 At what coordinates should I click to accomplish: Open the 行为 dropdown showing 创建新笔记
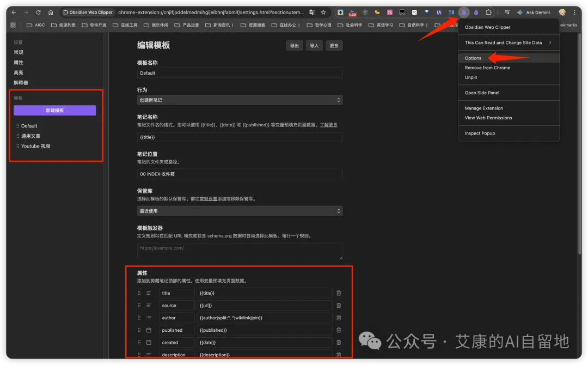pos(240,100)
